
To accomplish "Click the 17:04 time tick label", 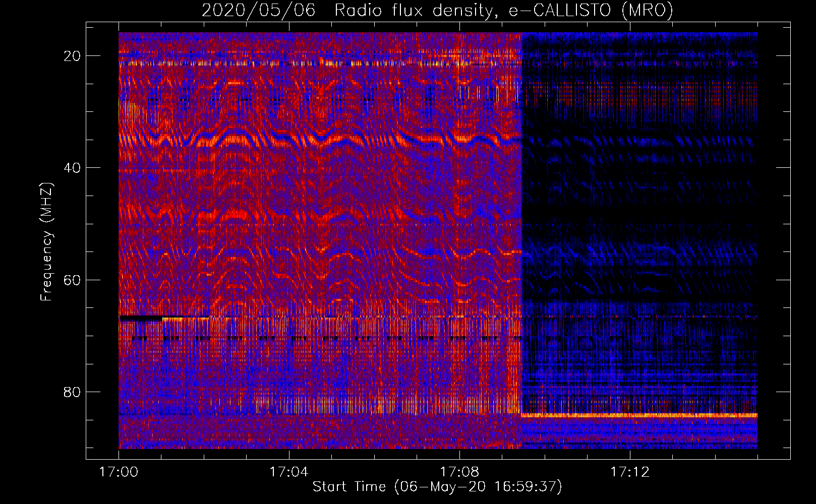I will [x=289, y=472].
